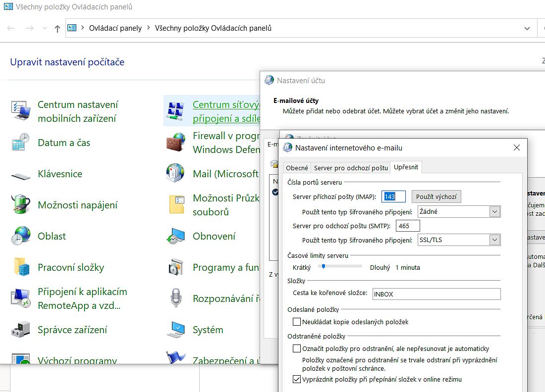Switch to the Obecné tab
The image size is (545, 392).
[297, 168]
